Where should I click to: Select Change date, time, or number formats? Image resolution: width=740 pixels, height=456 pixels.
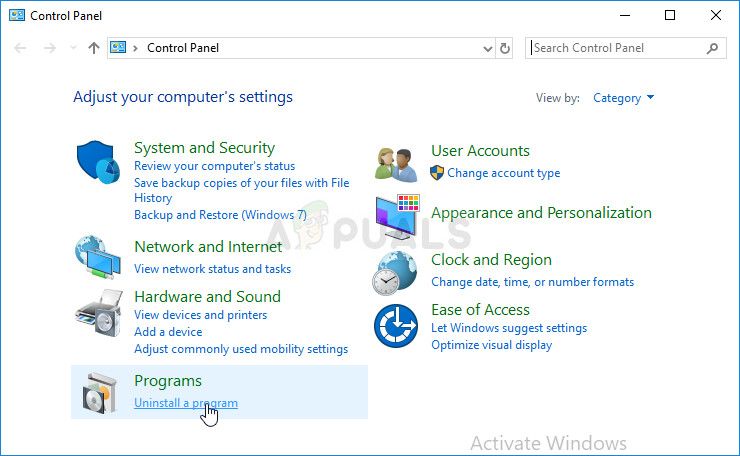click(532, 282)
